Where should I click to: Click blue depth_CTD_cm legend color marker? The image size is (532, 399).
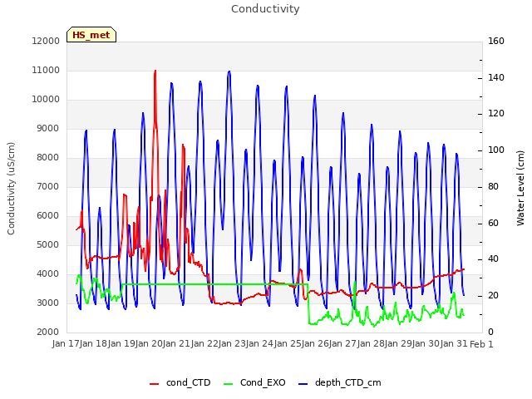(x=303, y=384)
